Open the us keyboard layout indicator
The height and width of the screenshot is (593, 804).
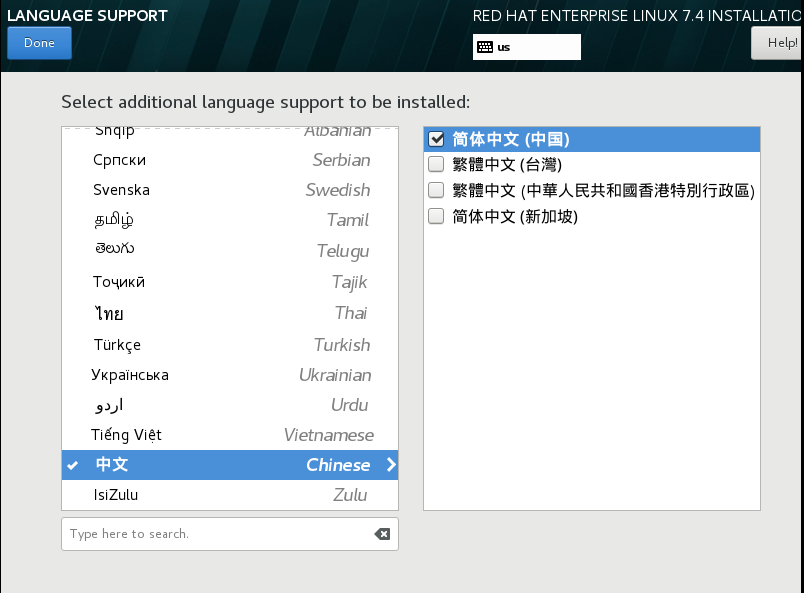click(x=527, y=47)
